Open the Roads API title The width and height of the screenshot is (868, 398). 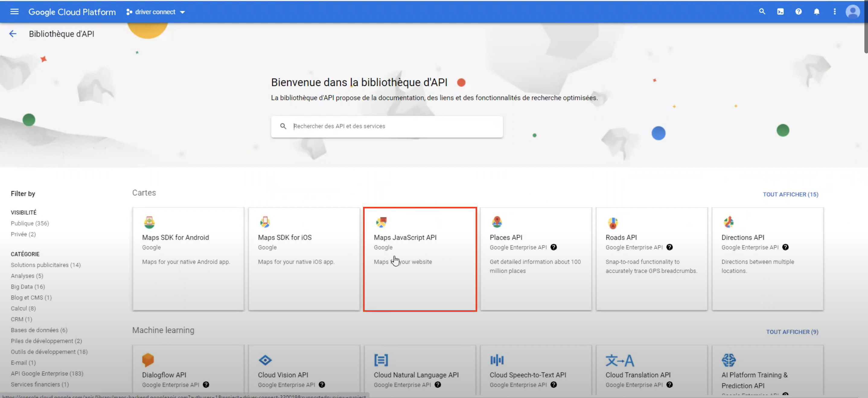click(x=621, y=237)
